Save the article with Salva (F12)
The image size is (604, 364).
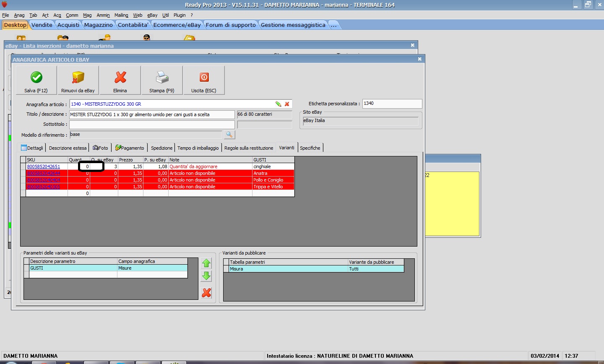[36, 81]
